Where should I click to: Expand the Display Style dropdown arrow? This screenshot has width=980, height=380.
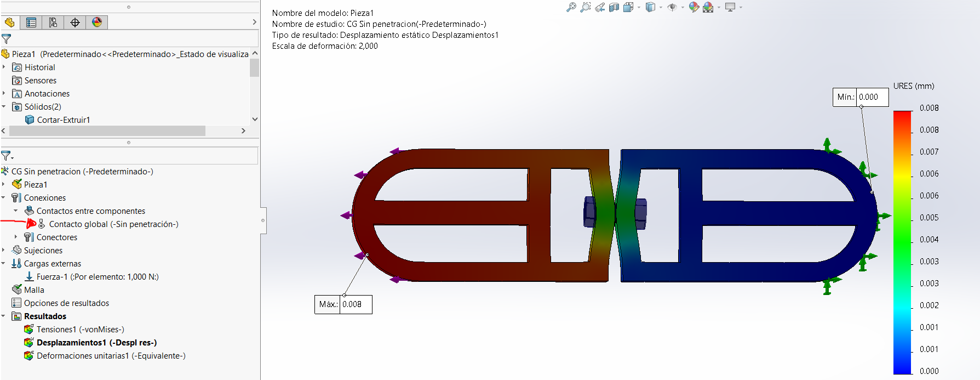pos(661,8)
